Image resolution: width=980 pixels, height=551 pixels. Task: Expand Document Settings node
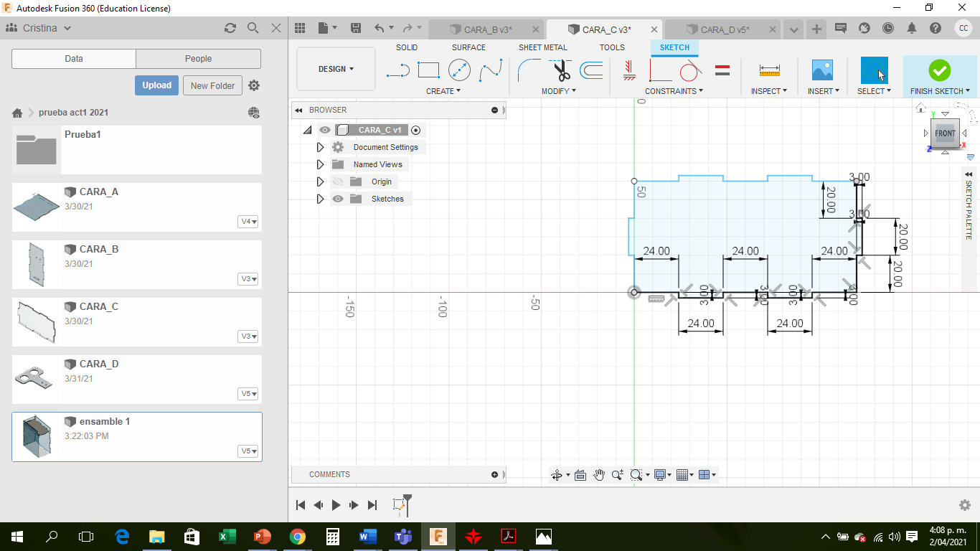click(320, 147)
